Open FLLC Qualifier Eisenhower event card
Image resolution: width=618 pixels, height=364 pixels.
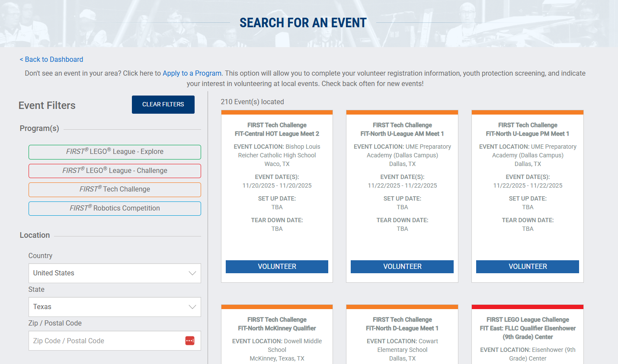point(528,332)
